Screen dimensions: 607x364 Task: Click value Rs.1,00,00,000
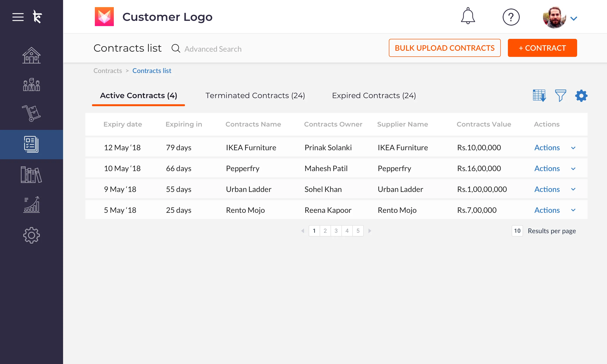pos(482,189)
